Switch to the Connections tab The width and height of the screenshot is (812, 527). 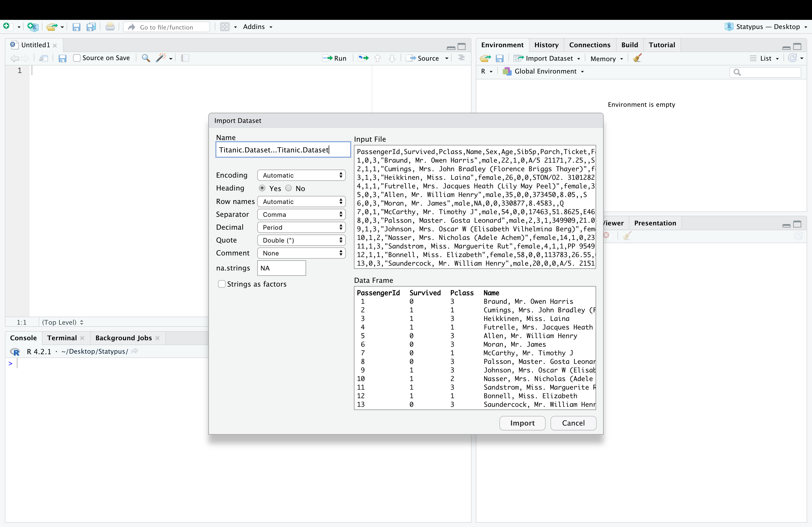point(590,45)
